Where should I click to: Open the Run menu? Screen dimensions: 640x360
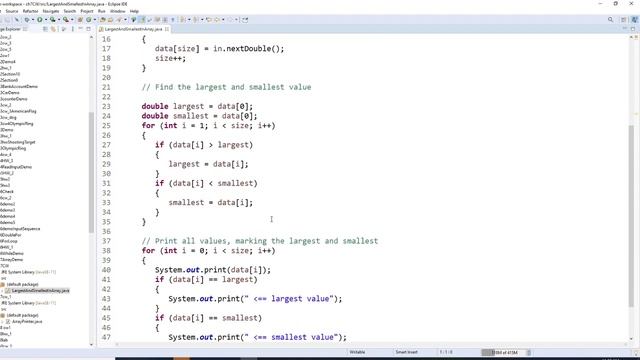tap(102, 11)
